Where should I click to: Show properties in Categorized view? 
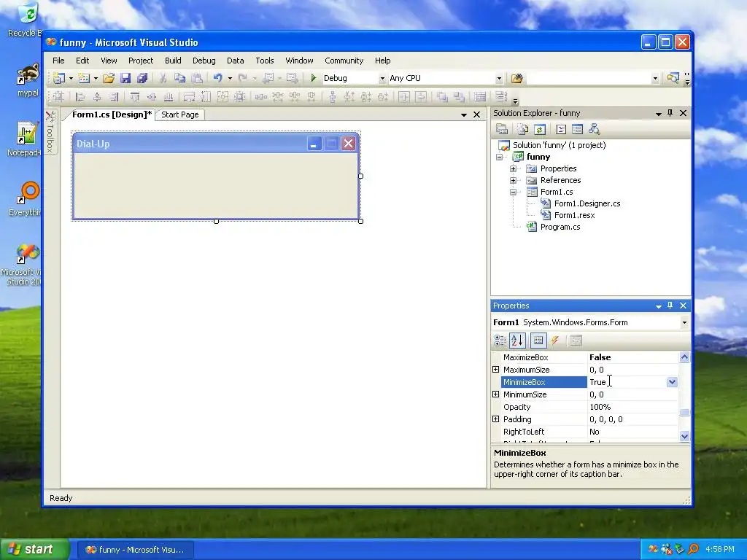tap(500, 341)
